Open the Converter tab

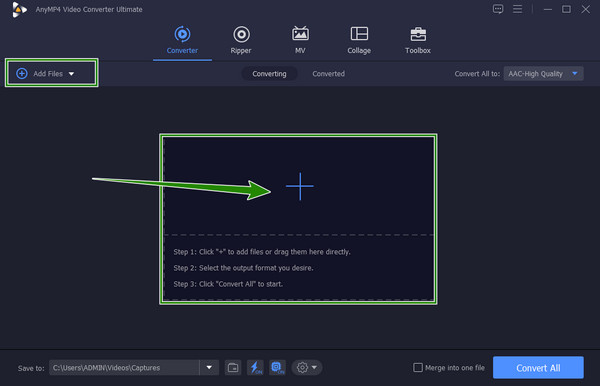pyautogui.click(x=182, y=41)
